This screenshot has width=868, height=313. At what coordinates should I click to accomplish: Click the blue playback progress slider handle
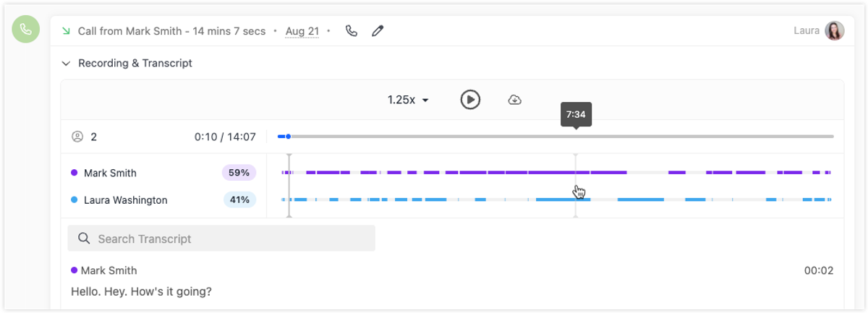tap(289, 137)
